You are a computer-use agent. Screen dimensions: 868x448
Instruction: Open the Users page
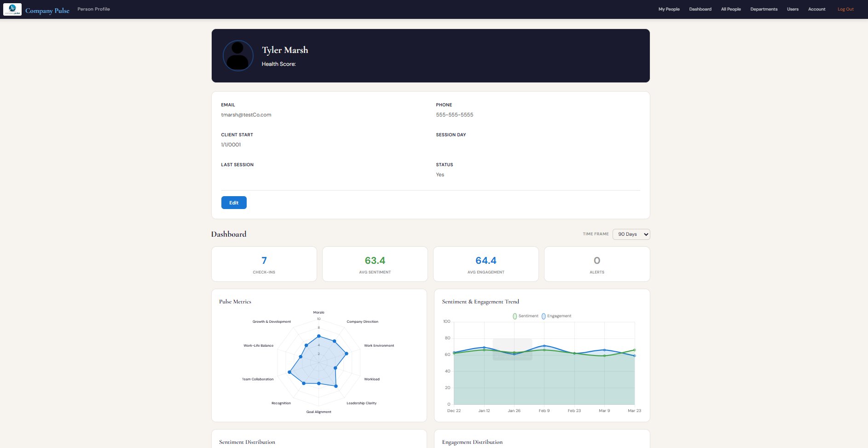(793, 9)
